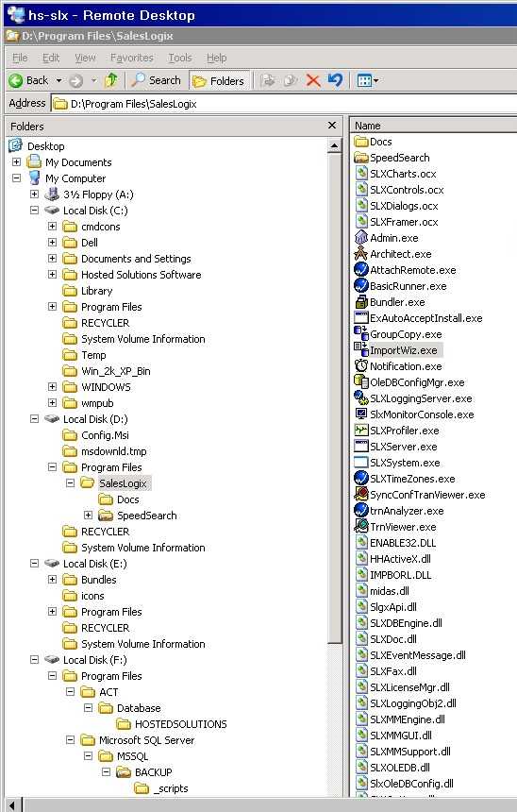Select the Admin.exe icon
This screenshot has height=812, width=517.
pyautogui.click(x=360, y=238)
